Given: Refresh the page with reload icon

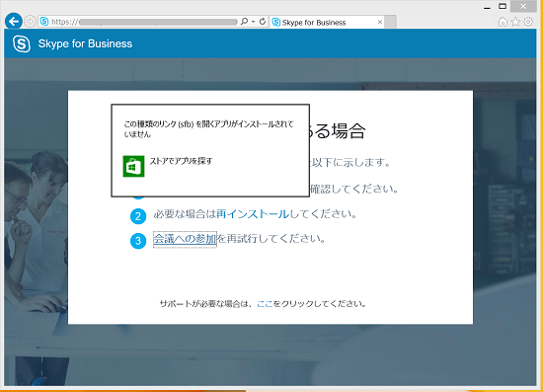Looking at the screenshot, I should coord(263,22).
